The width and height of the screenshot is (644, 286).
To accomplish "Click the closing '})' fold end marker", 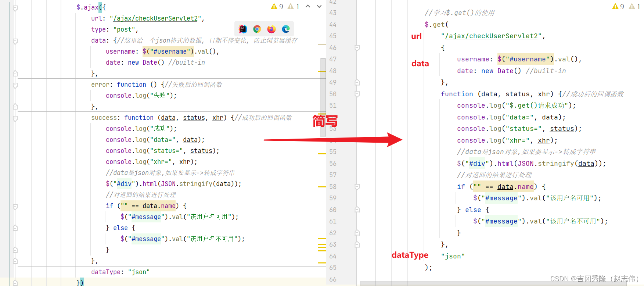I will (15, 283).
